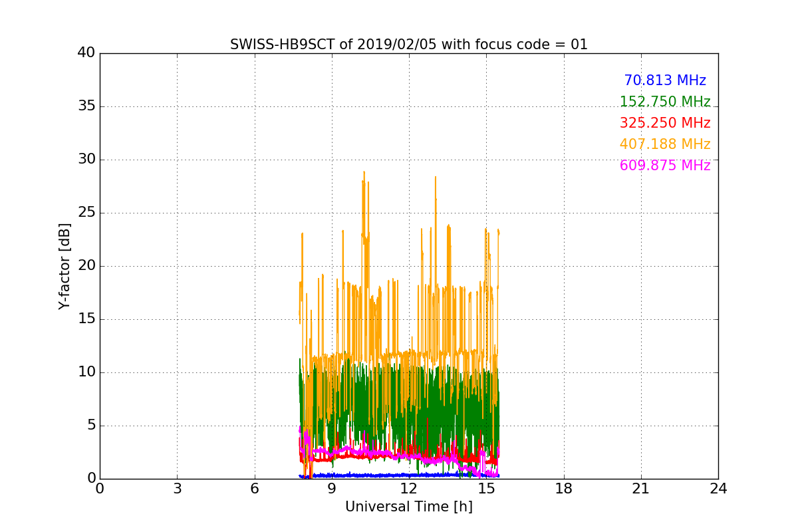
Task: Click the y-axis tick value 40
Action: pos(86,53)
